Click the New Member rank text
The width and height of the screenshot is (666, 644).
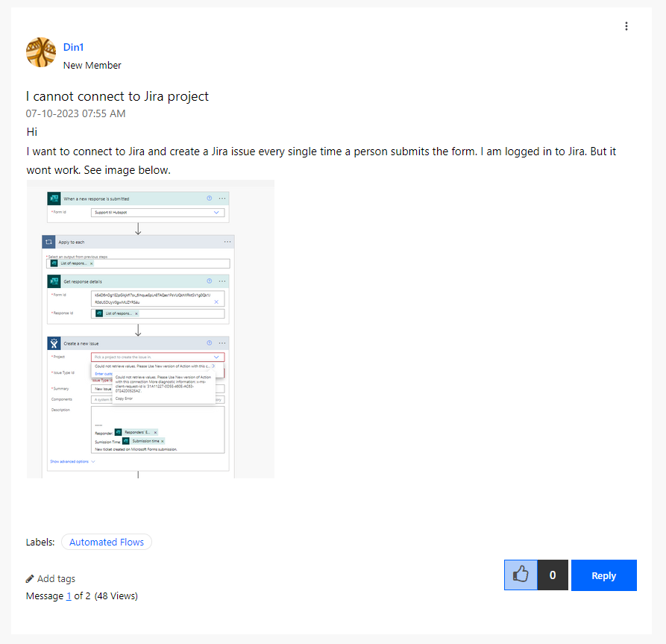(x=92, y=66)
